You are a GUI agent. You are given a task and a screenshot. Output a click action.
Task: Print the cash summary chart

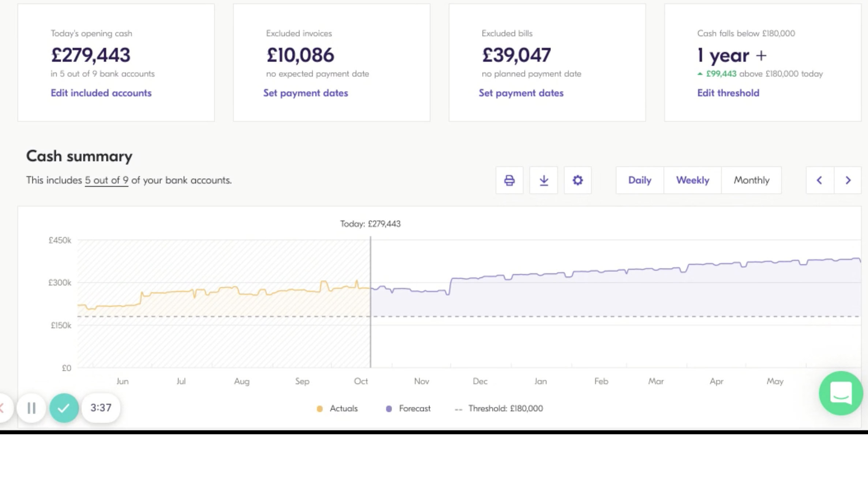tap(509, 180)
